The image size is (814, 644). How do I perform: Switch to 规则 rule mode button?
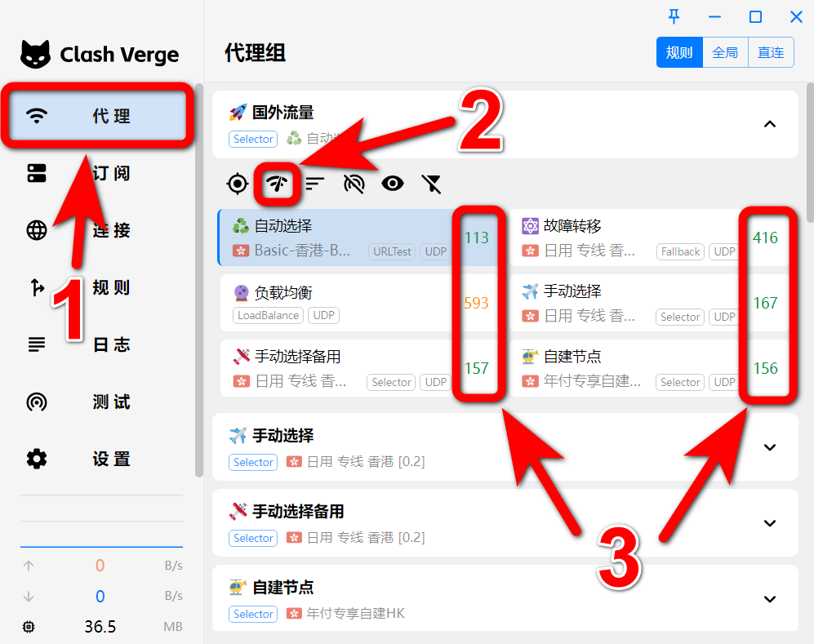pos(679,52)
